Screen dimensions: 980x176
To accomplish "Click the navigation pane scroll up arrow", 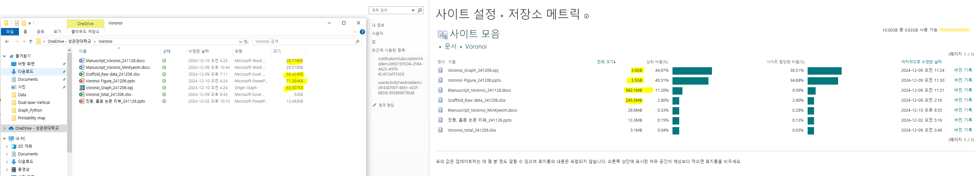I will [x=69, y=50].
